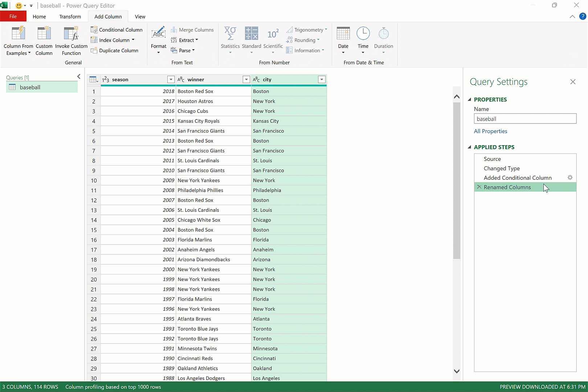Open the Custom Column tool
588x392 pixels.
[x=44, y=34]
